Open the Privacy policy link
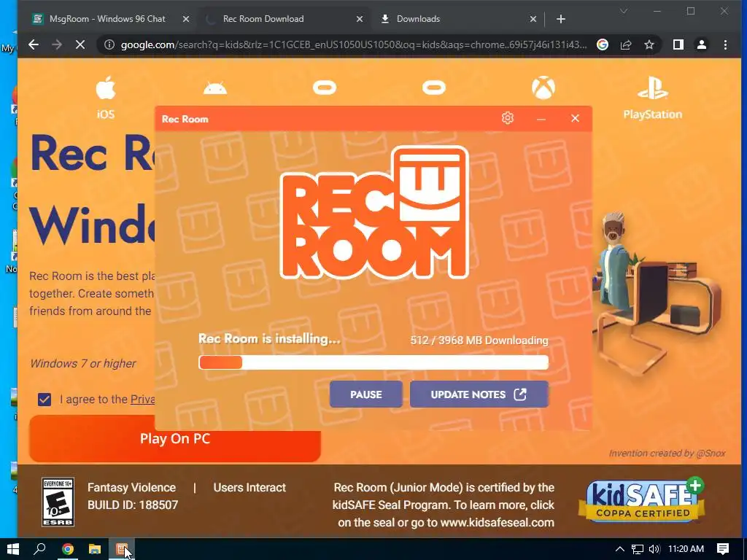 coord(143,399)
